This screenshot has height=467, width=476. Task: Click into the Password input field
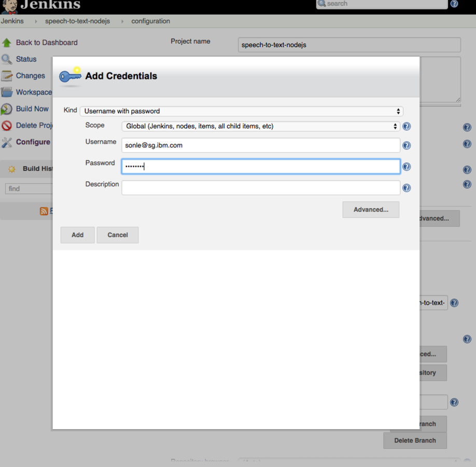tap(261, 167)
